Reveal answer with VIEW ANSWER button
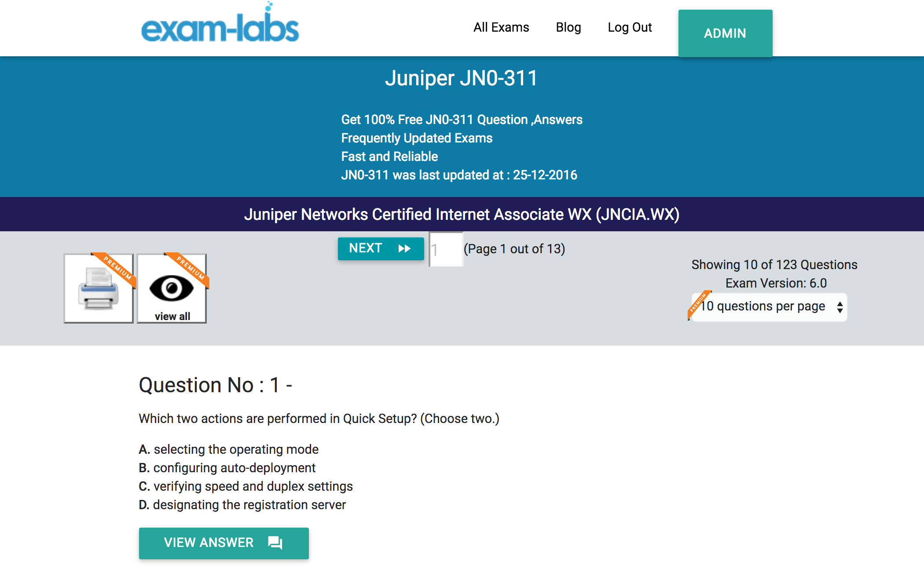This screenshot has width=924, height=576. (x=224, y=543)
